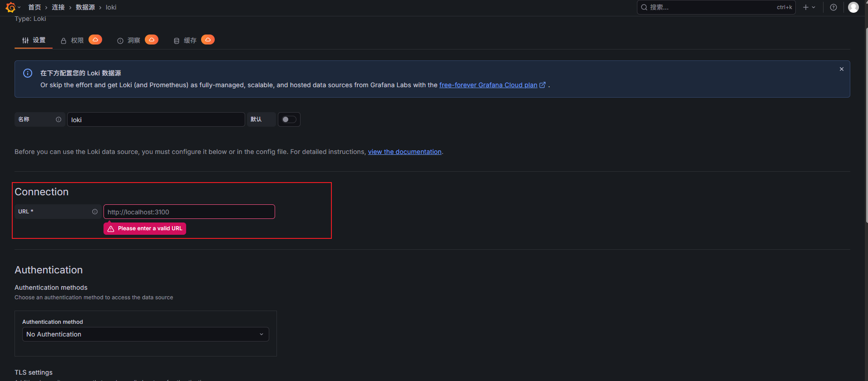Click the Authentication section heading

coord(49,270)
